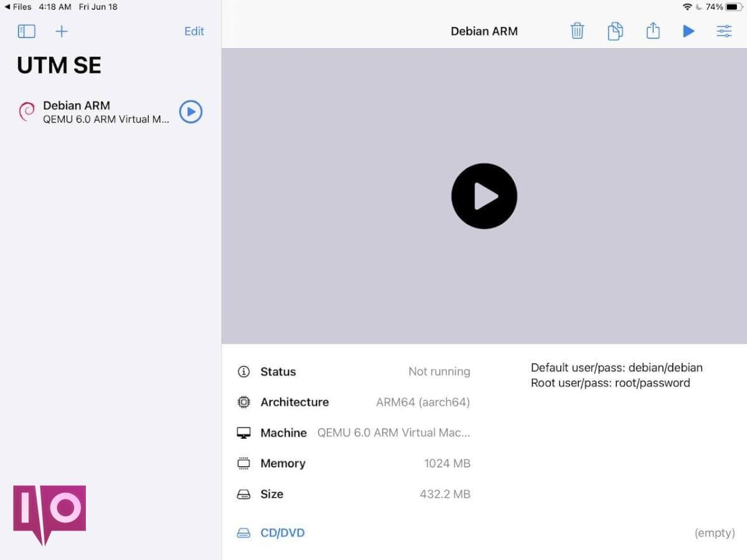Select the 'ARM64 (aarch64)' architecture value

(423, 402)
